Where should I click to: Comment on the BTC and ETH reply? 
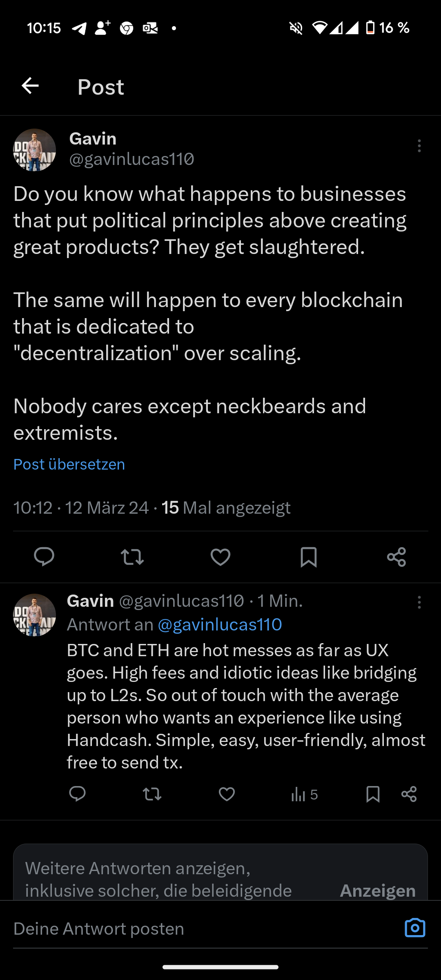click(x=77, y=794)
